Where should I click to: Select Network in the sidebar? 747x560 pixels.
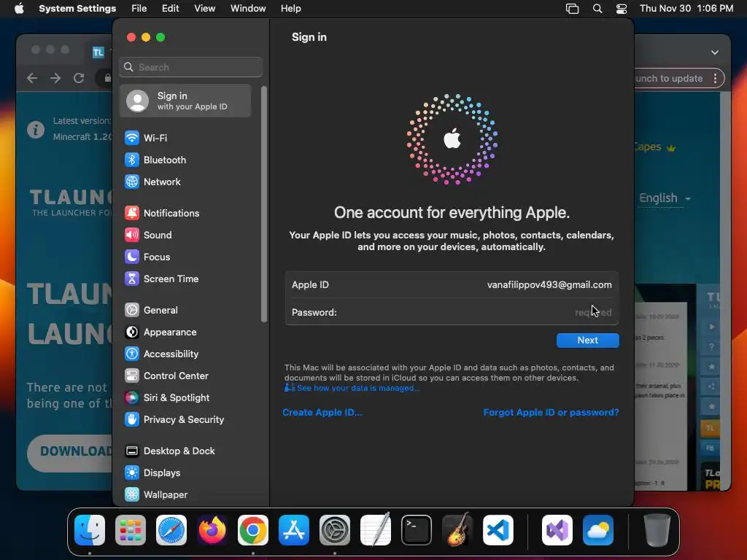pos(152,182)
